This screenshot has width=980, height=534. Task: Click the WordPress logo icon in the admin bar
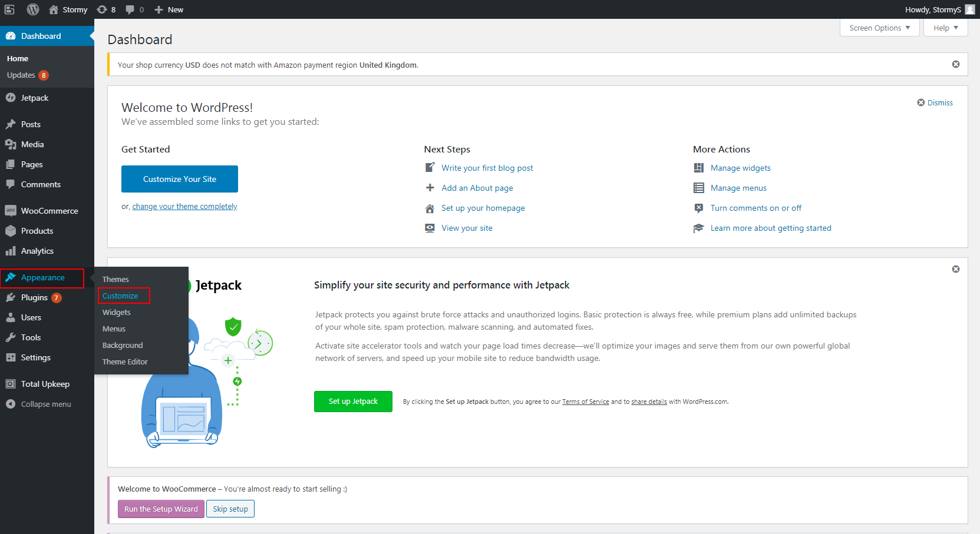click(33, 9)
